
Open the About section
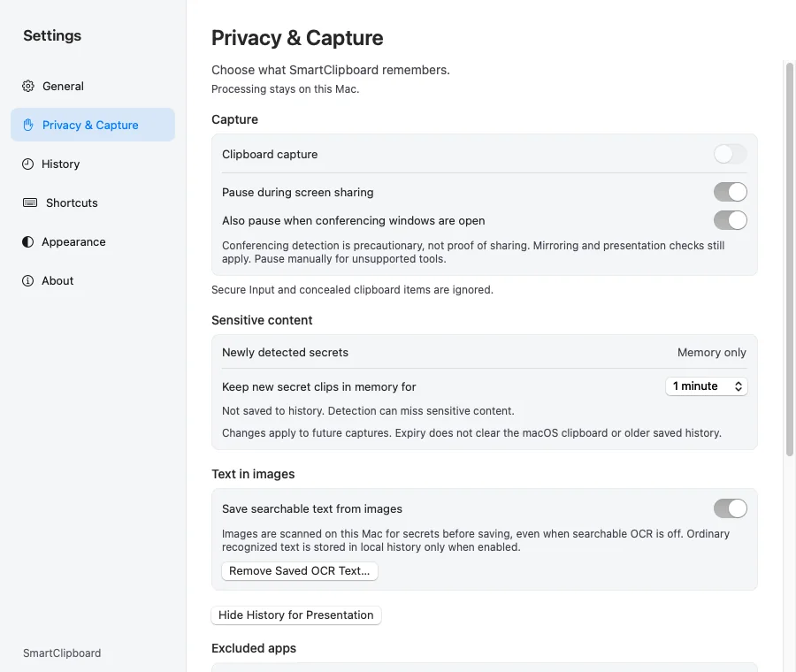point(93,280)
